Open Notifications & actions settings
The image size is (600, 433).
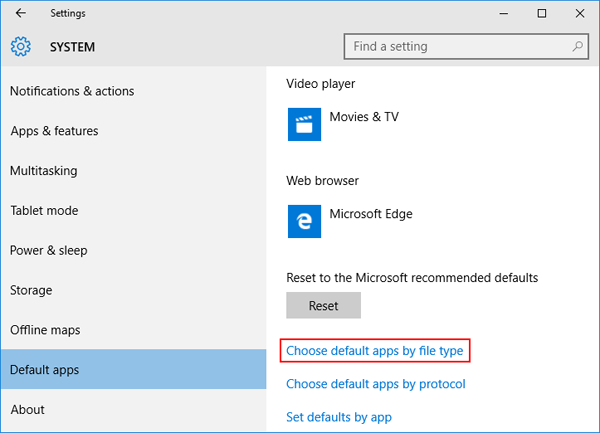tap(72, 91)
